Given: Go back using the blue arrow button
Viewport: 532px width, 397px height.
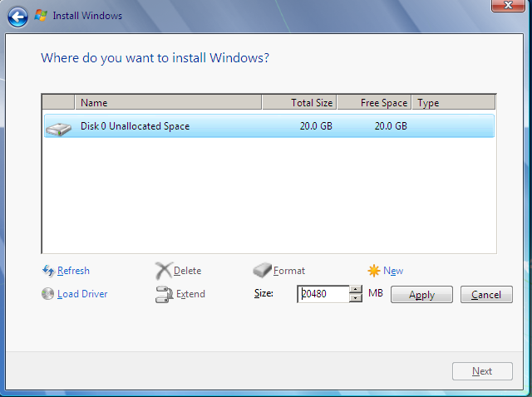Looking at the screenshot, I should pos(17,17).
